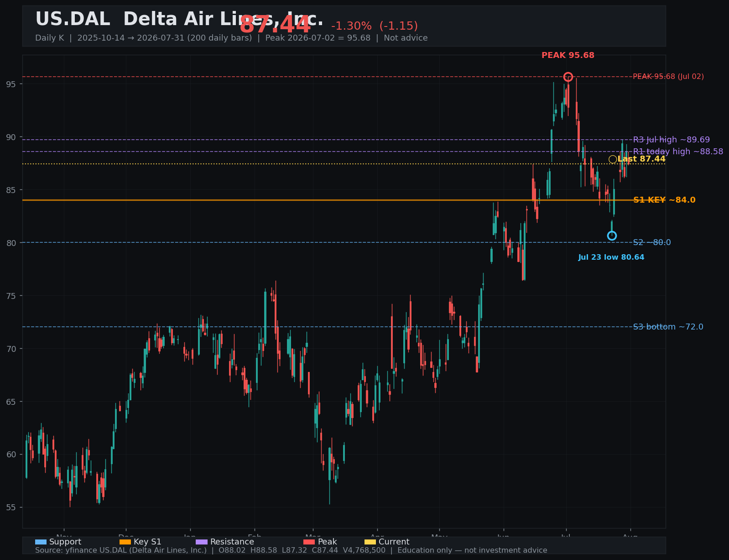The height and width of the screenshot is (560, 729).
Task: Click the "Peak" legend label
Action: tap(328, 542)
